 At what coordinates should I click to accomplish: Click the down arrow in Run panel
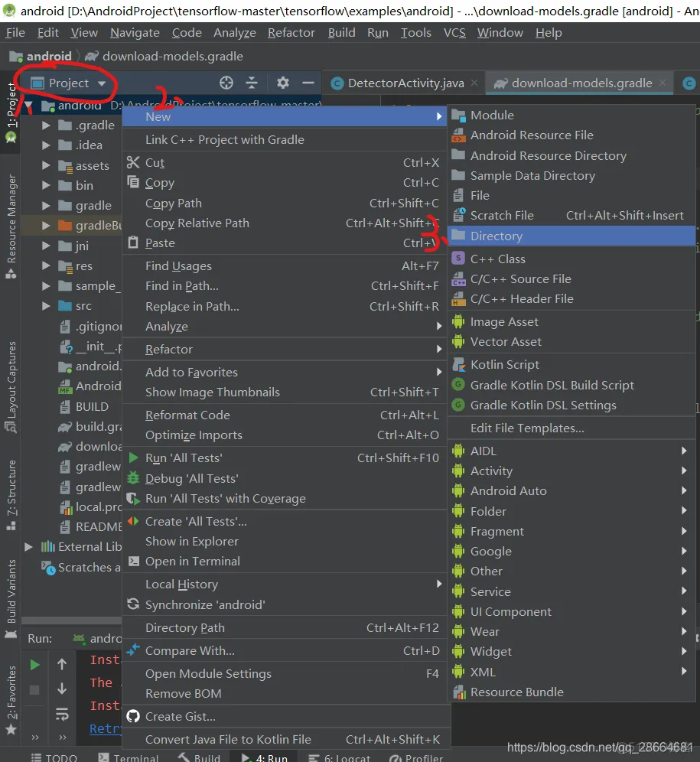[62, 689]
